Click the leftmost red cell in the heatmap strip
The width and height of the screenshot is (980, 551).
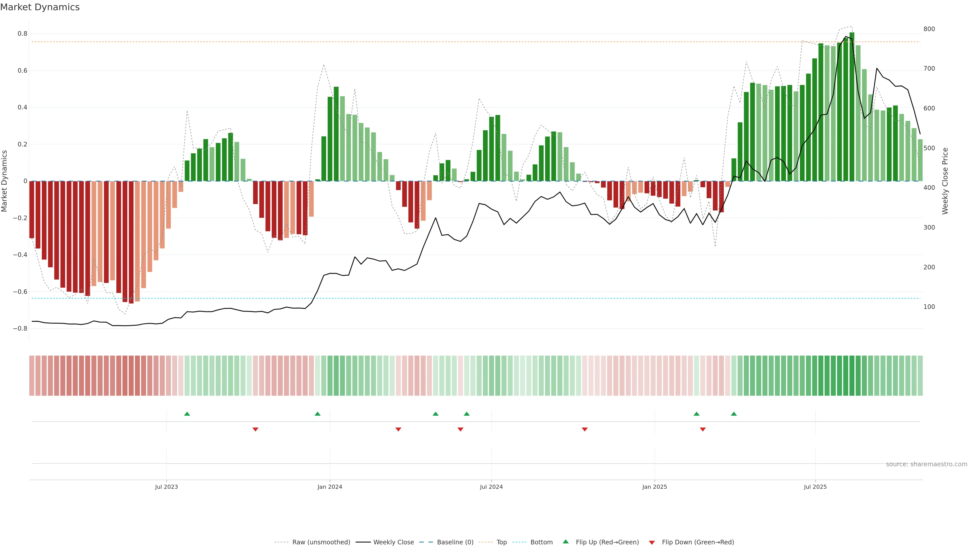click(x=32, y=375)
